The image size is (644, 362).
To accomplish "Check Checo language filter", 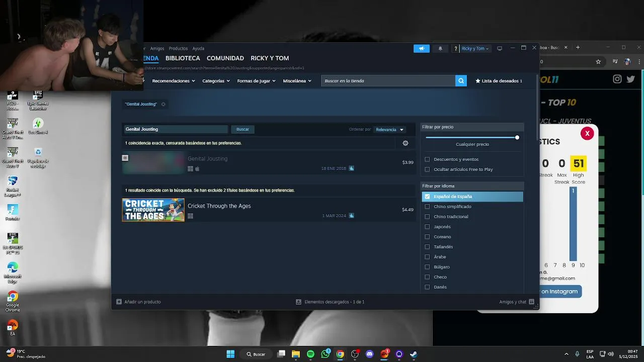I will click(x=427, y=277).
